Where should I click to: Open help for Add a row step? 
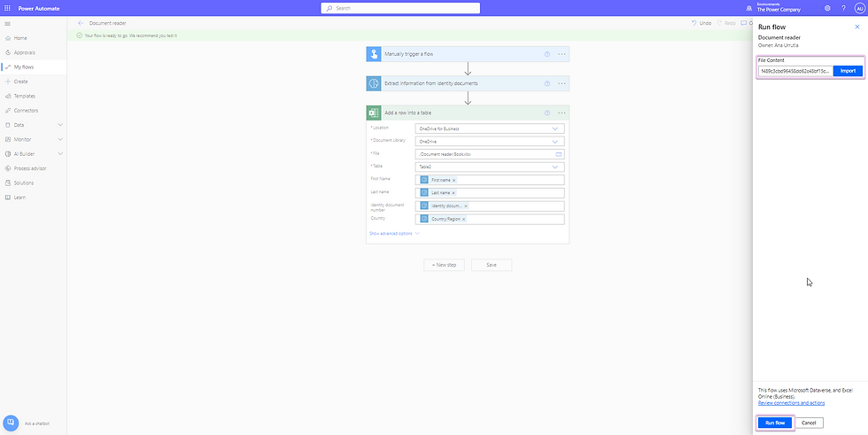(x=547, y=113)
